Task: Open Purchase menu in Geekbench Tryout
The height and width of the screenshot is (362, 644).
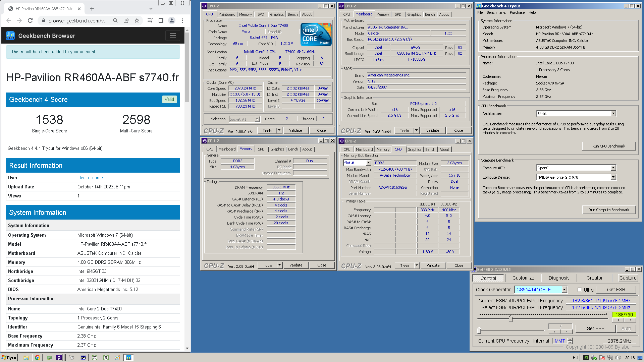Action: [517, 12]
